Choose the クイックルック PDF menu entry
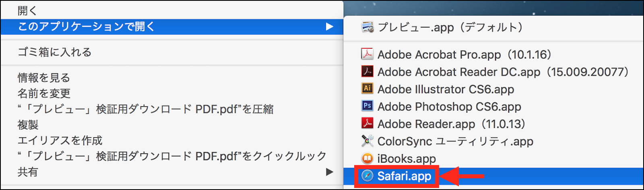Screen dimensions: 644x190 tap(172, 156)
